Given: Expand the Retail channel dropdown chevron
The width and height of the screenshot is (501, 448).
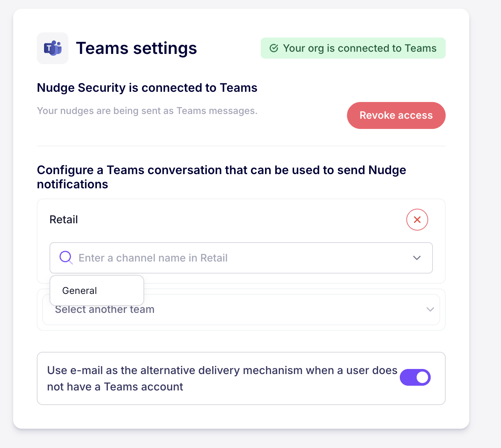Looking at the screenshot, I should click(417, 258).
